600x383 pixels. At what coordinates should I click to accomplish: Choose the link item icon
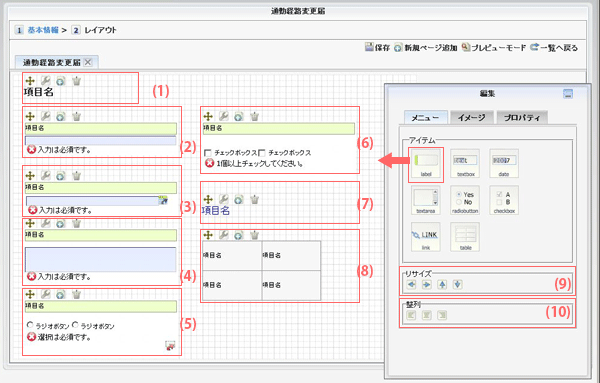coord(426,237)
